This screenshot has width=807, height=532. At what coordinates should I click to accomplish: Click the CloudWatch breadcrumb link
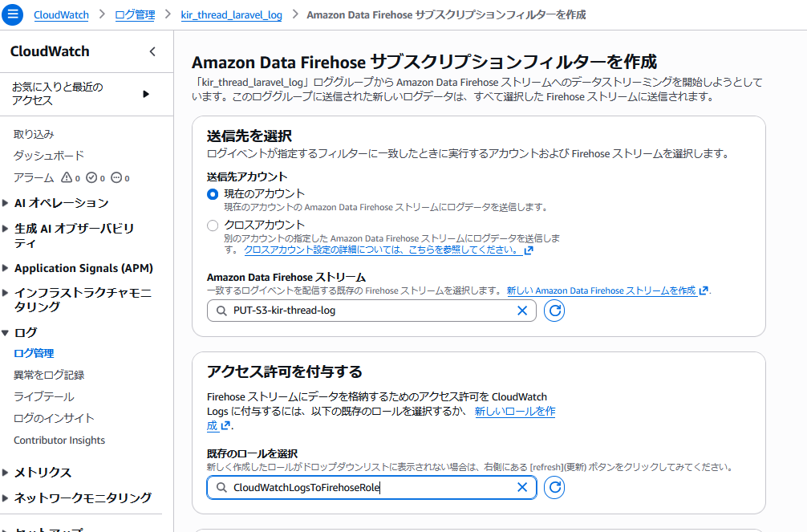tap(61, 14)
